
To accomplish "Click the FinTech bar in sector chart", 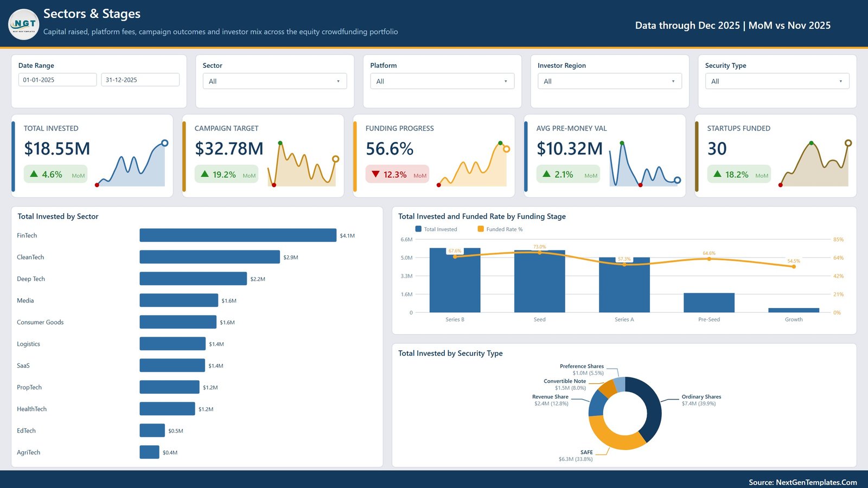I will (238, 235).
